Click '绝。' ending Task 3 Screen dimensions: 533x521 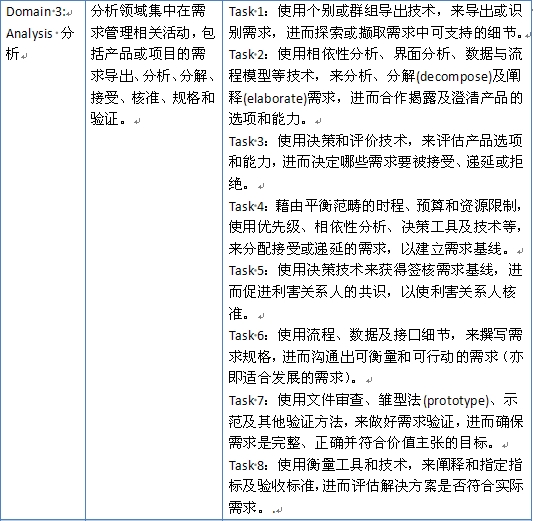click(x=240, y=184)
